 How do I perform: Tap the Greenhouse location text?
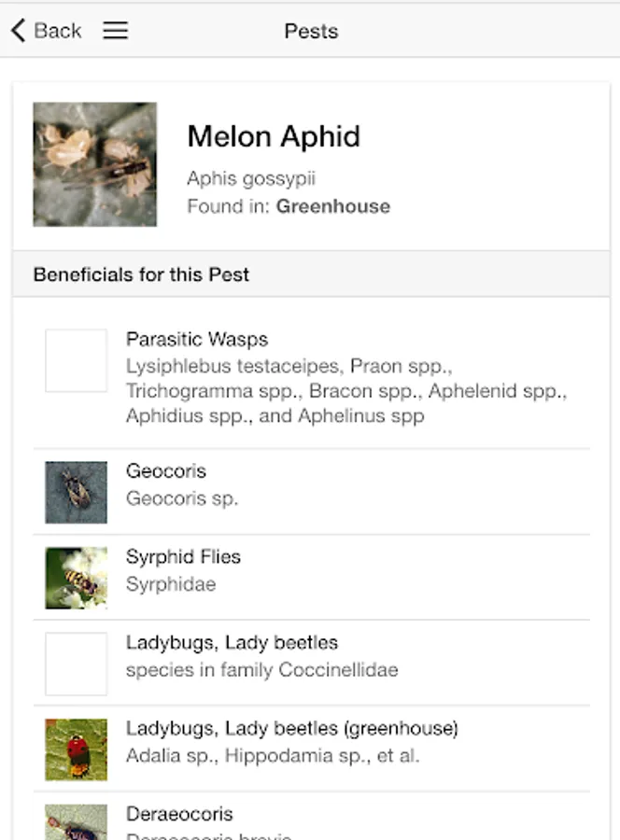(332, 206)
